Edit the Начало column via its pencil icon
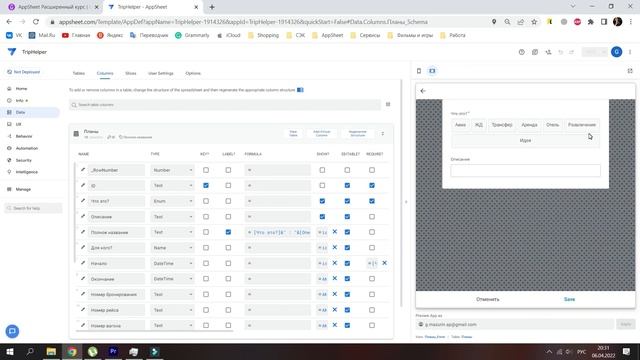 point(83,263)
